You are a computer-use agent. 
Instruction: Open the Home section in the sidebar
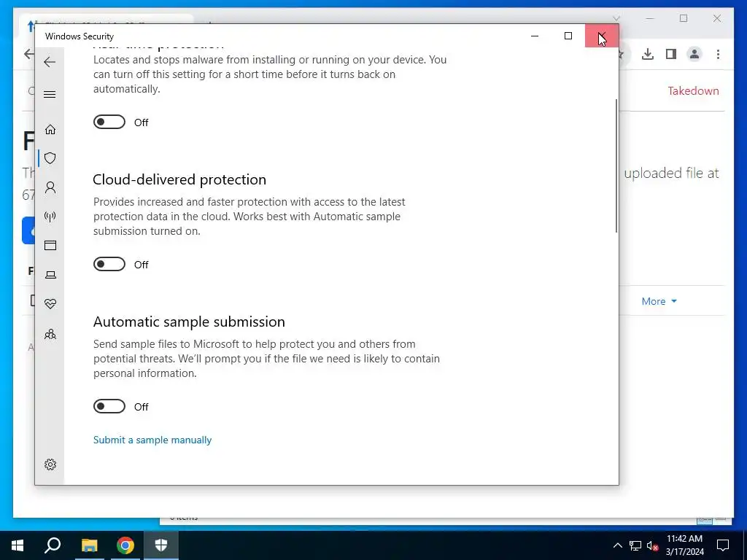coord(50,130)
